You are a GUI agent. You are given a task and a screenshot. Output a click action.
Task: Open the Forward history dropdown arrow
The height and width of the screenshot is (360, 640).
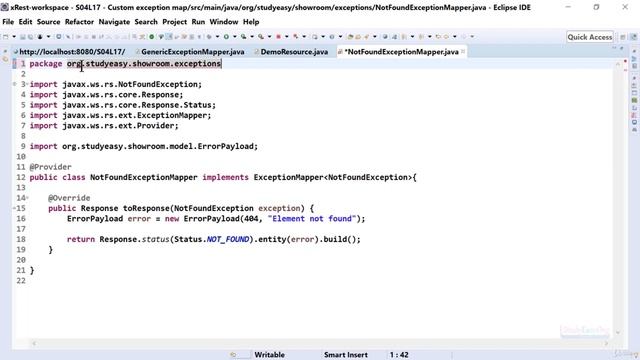(472, 37)
